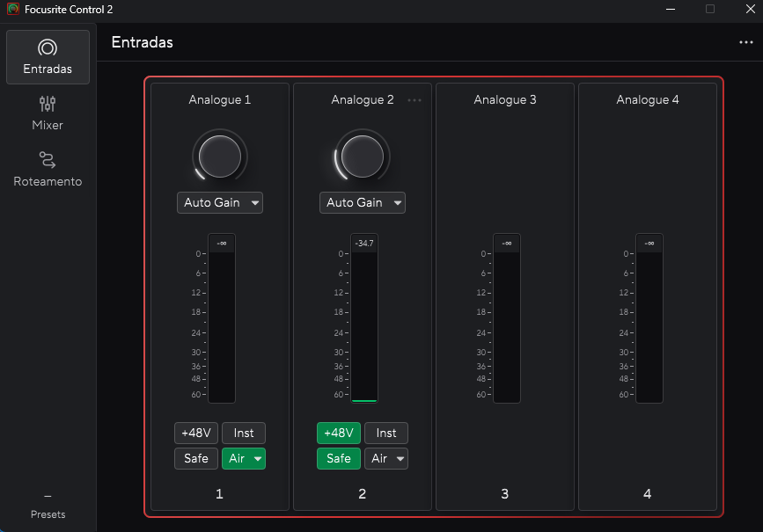Click the Analogue 2 channel name
The height and width of the screenshot is (532, 763).
(363, 99)
